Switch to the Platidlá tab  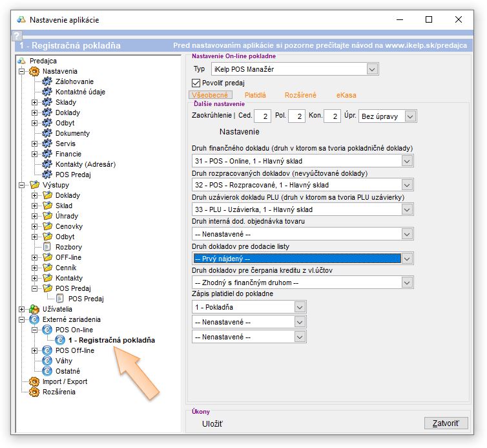click(x=255, y=95)
